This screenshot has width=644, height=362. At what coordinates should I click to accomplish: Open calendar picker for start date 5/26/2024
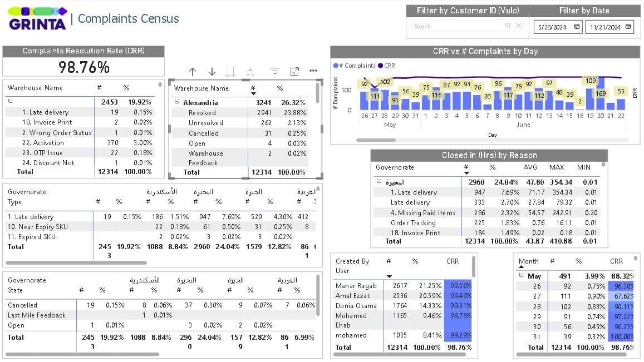(577, 27)
